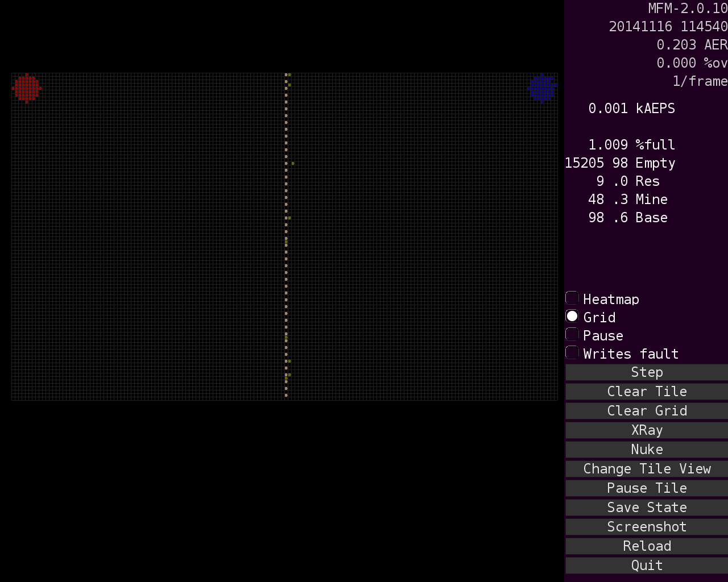Viewport: 728px width, 582px height.
Task: Reload the simulation with Reload button
Action: (647, 546)
